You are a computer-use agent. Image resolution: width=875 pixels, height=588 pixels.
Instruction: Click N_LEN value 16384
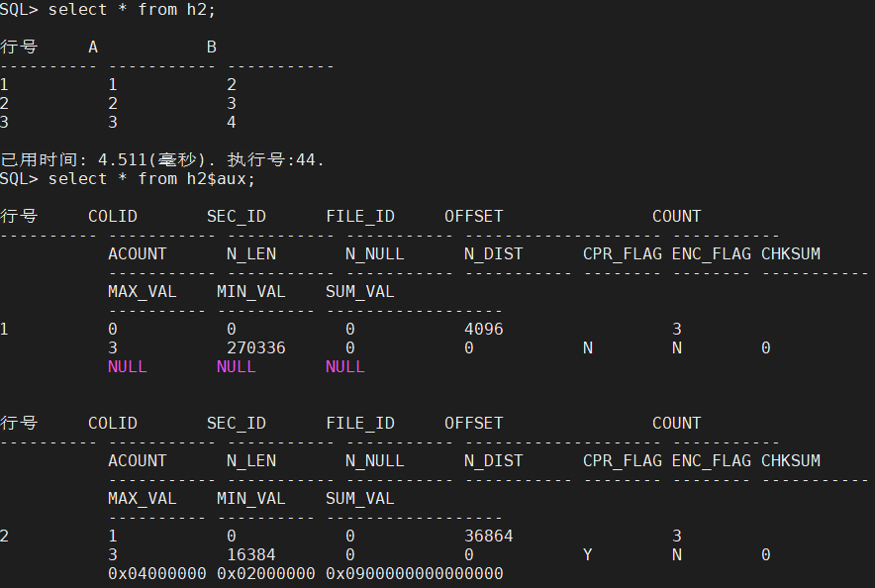tap(251, 555)
